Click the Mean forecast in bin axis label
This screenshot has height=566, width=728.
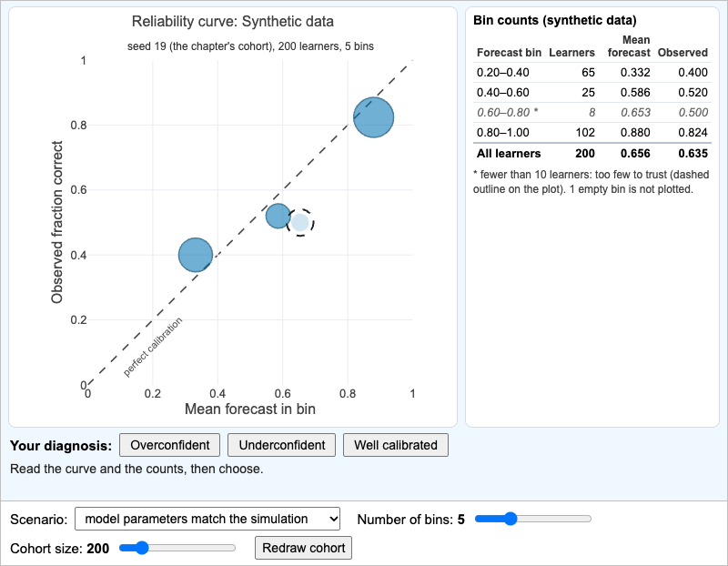(x=249, y=409)
